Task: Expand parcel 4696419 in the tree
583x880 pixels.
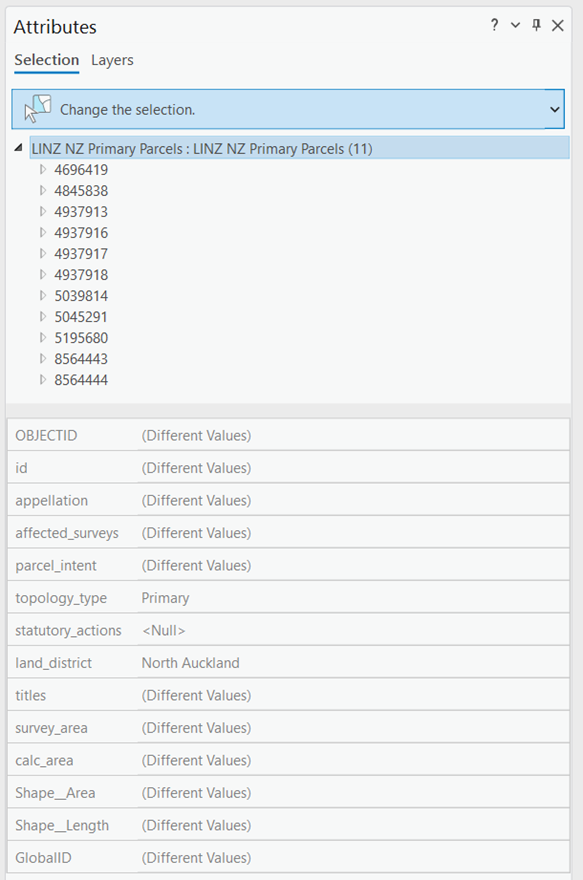Action: point(42,170)
